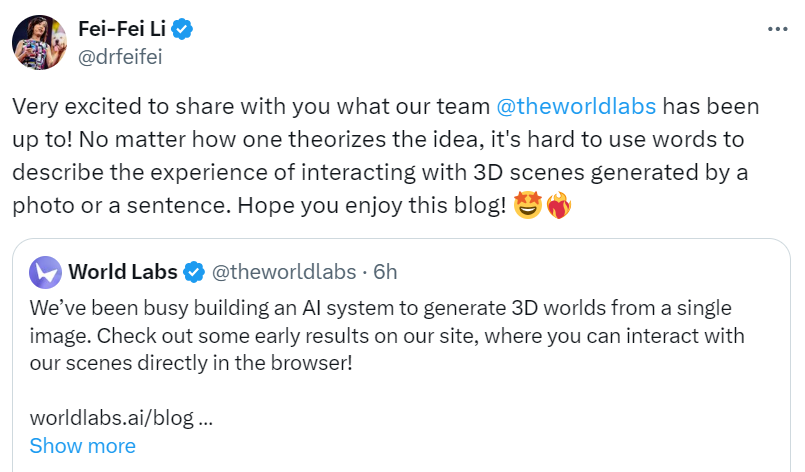The height and width of the screenshot is (472, 805).
Task: Click the ellipsis after the blog URL
Action: point(207,418)
